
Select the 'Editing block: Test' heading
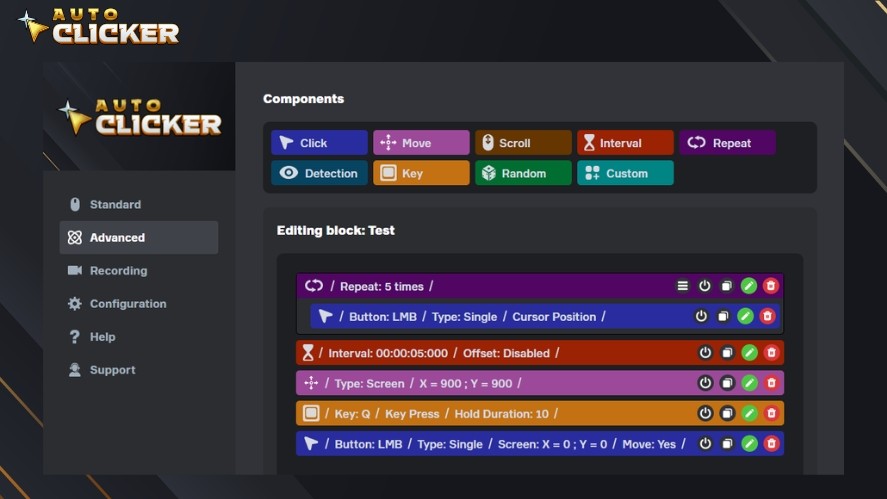[335, 230]
